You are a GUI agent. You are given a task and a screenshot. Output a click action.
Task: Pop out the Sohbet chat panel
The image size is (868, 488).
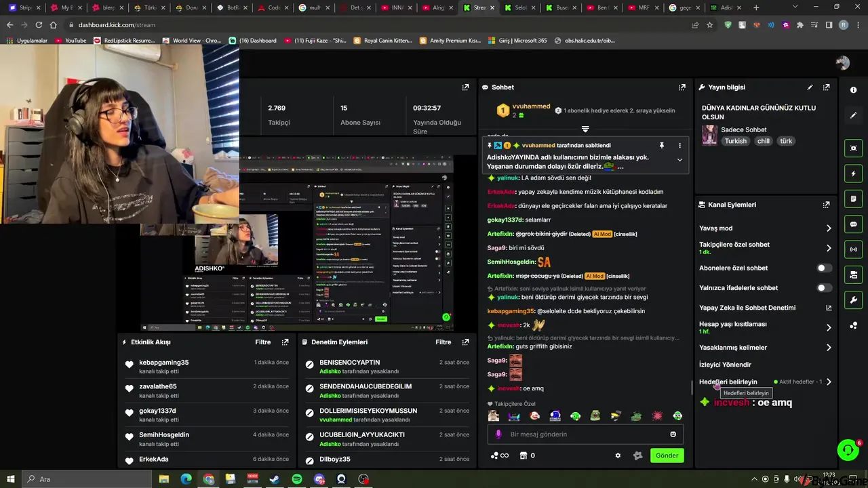click(x=682, y=87)
